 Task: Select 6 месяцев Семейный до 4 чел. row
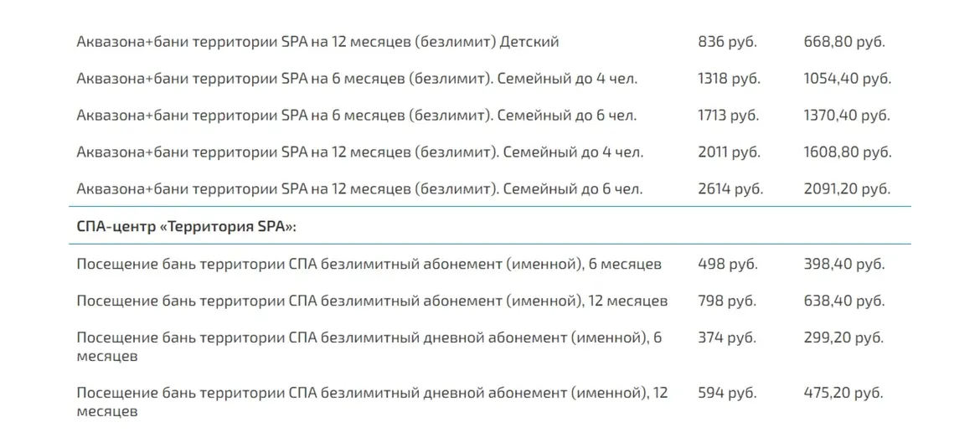pyautogui.click(x=357, y=79)
